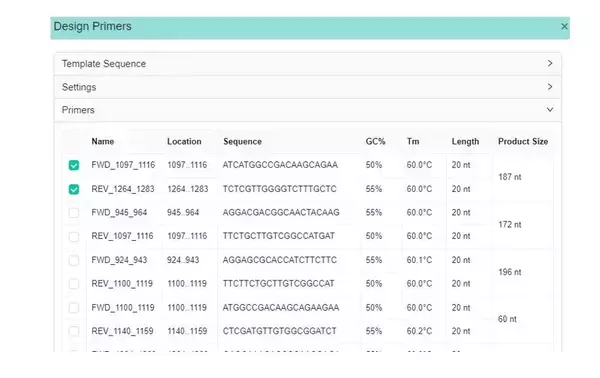Click the Tm column header

pyautogui.click(x=413, y=142)
